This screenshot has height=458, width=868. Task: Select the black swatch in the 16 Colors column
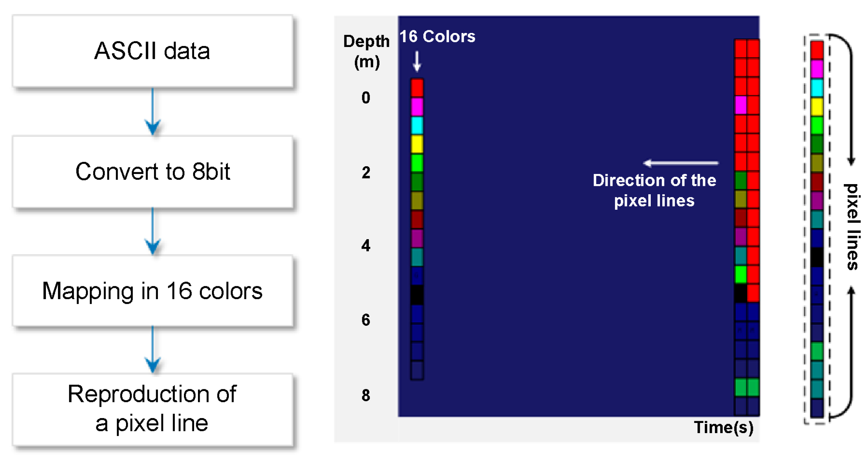[417, 295]
